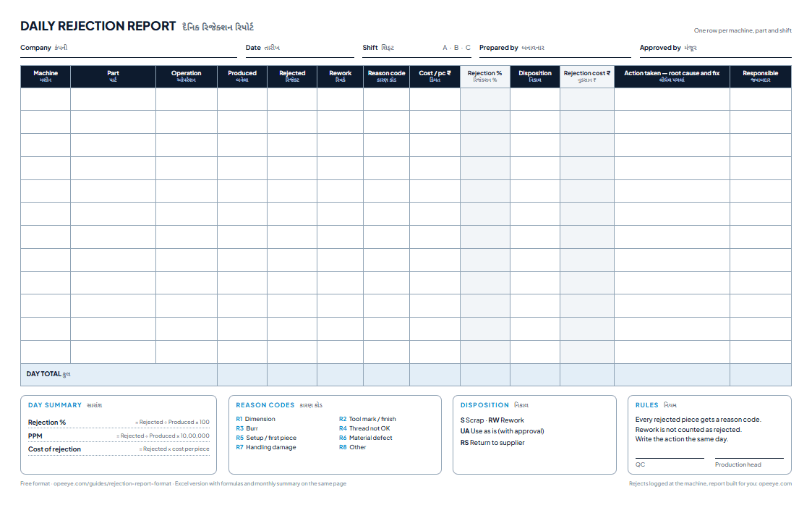Click reason code R8 Other

[x=353, y=447]
